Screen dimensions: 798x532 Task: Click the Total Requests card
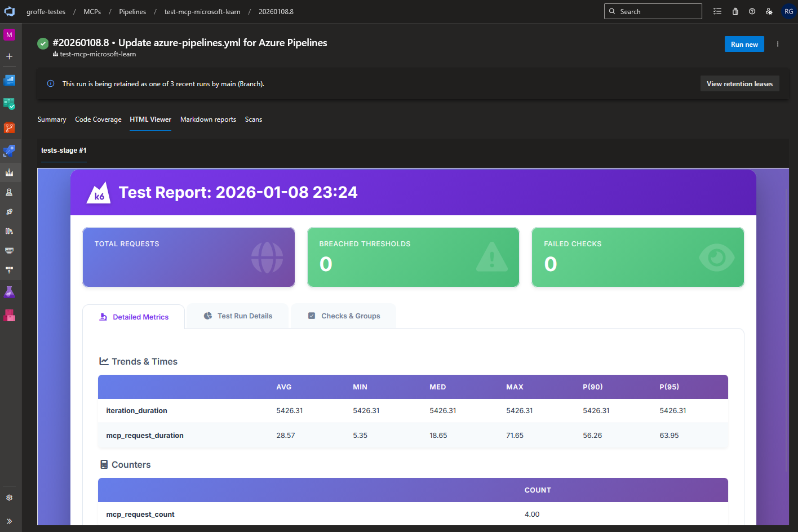(189, 257)
